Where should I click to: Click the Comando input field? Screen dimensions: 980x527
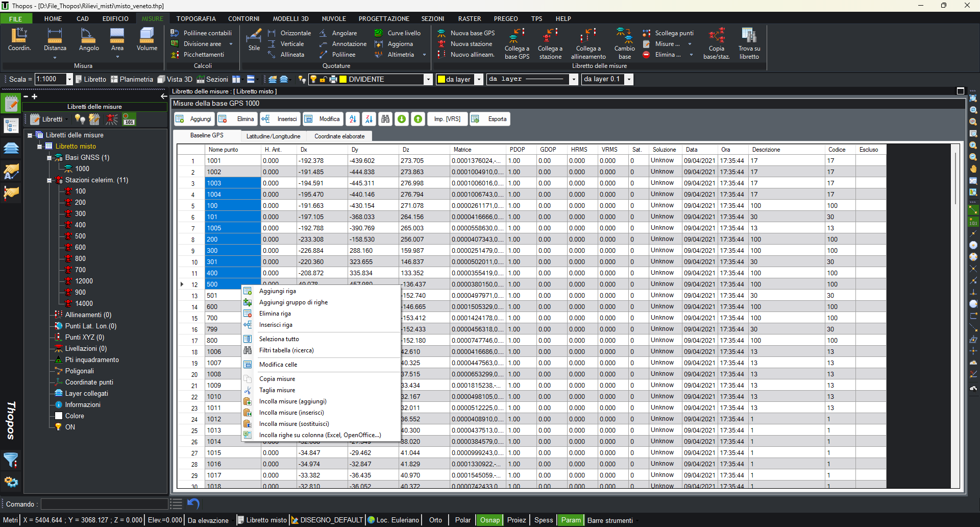pos(104,504)
